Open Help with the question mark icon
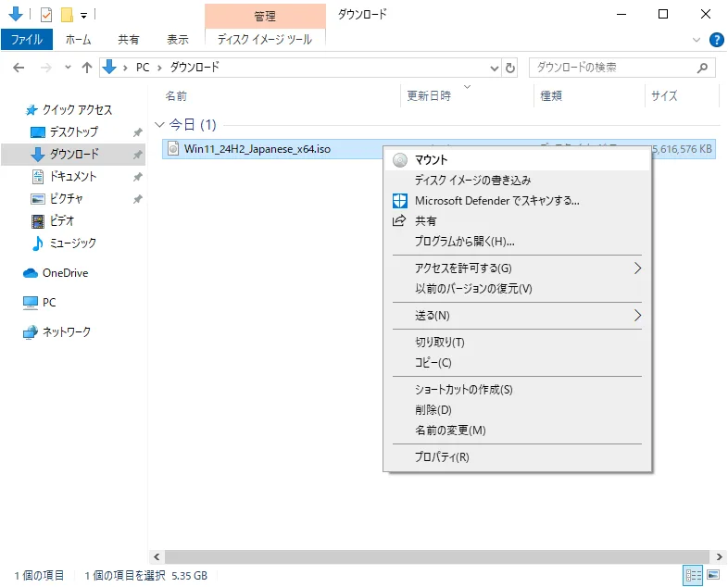Screen dimensions: 728x587 716,40
